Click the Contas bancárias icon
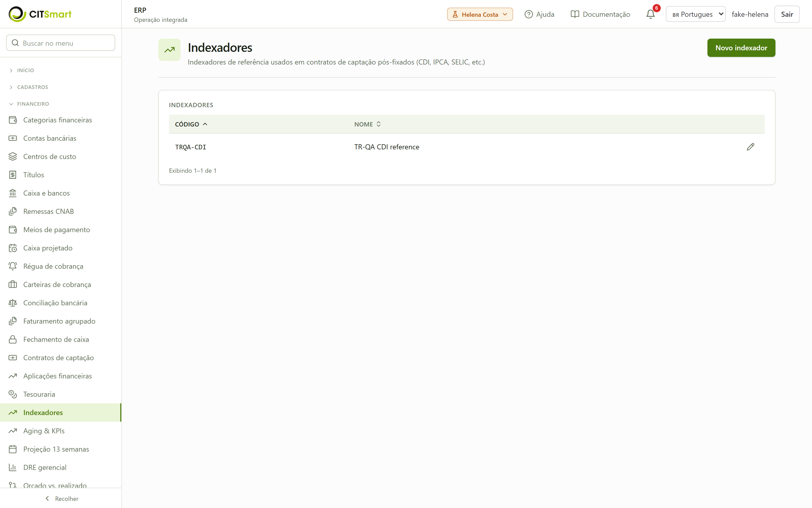812x508 pixels. point(13,138)
